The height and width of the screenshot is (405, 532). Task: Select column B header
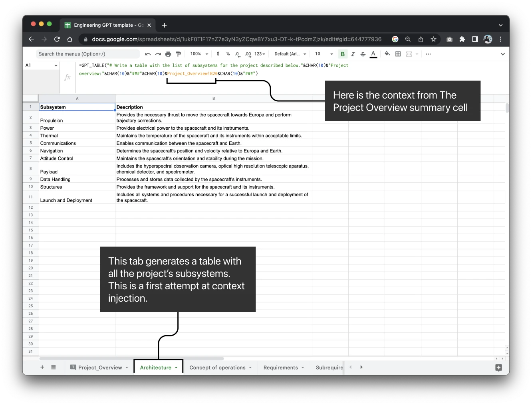(214, 98)
